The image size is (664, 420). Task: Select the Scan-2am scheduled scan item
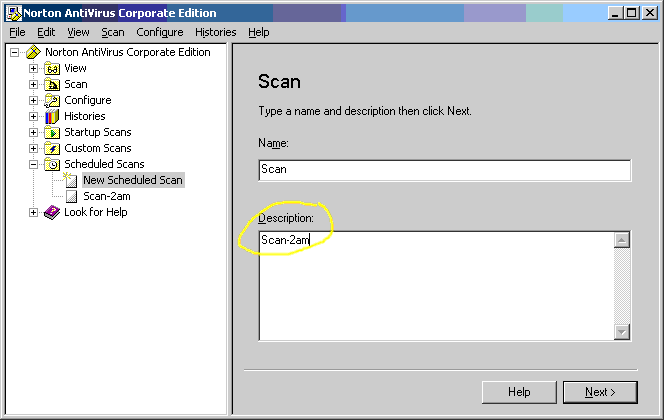click(108, 196)
